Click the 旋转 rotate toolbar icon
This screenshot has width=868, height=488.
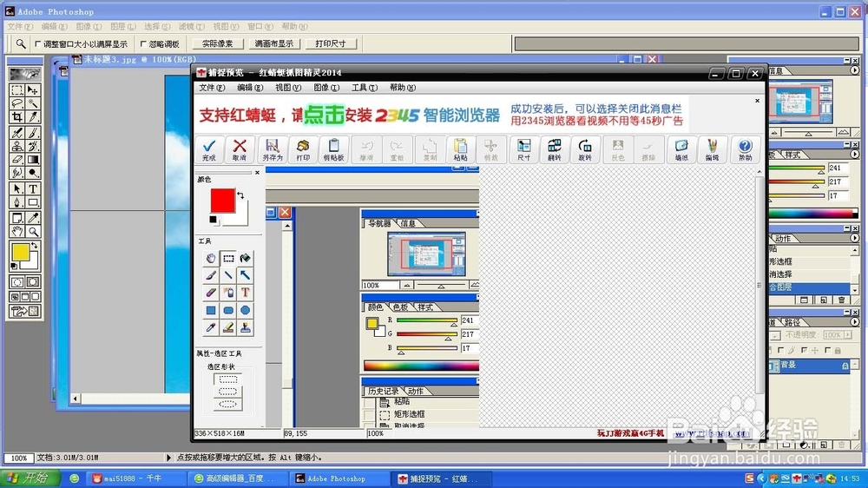pos(584,149)
